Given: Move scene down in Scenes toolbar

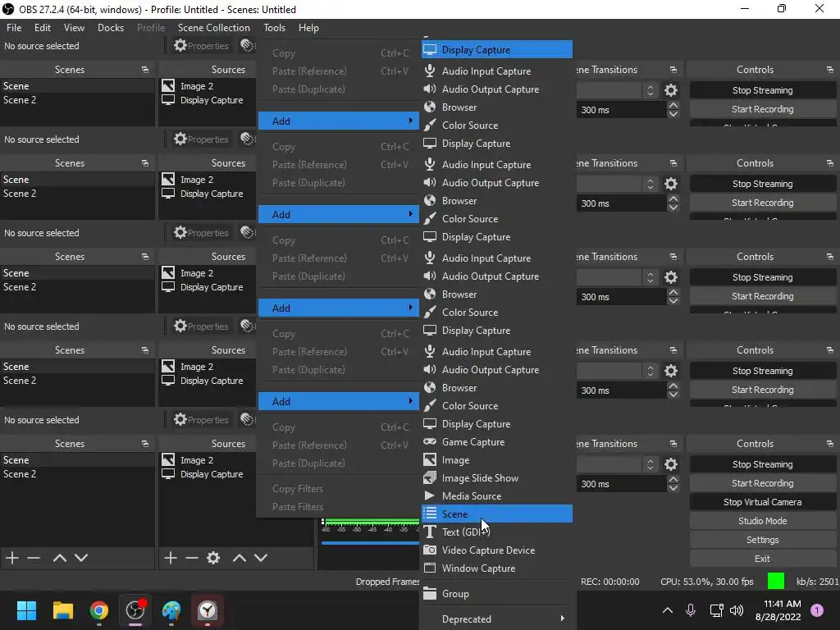Looking at the screenshot, I should (x=81, y=558).
